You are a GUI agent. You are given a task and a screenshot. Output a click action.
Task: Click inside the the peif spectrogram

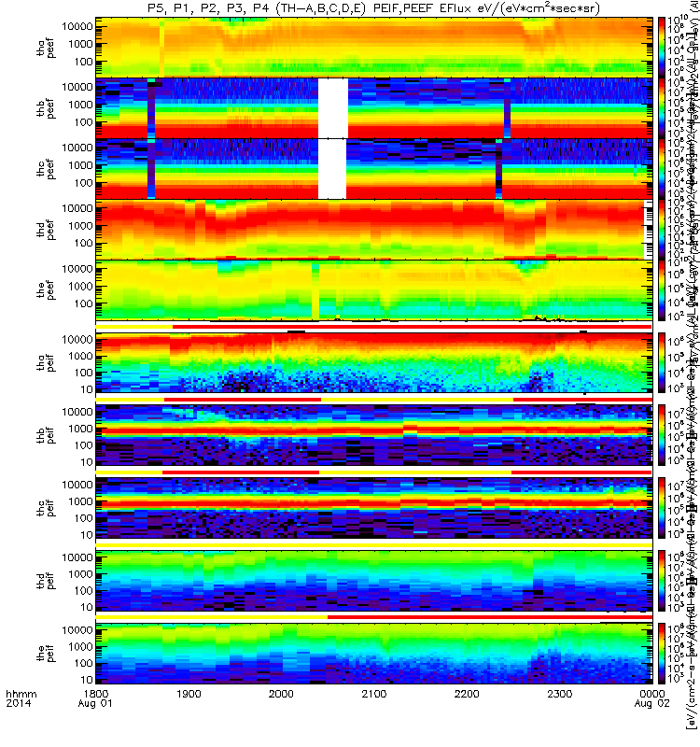coord(374,653)
